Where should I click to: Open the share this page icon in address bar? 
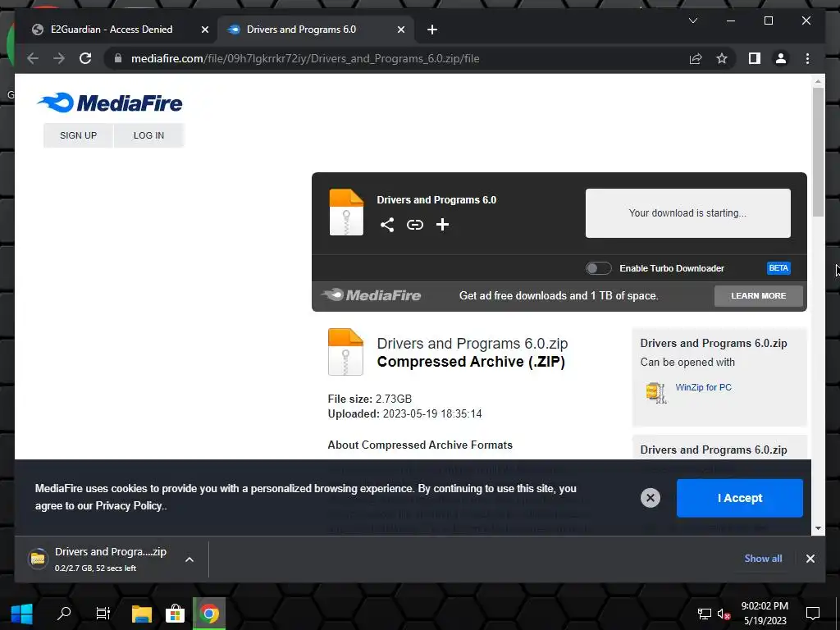pyautogui.click(x=696, y=58)
